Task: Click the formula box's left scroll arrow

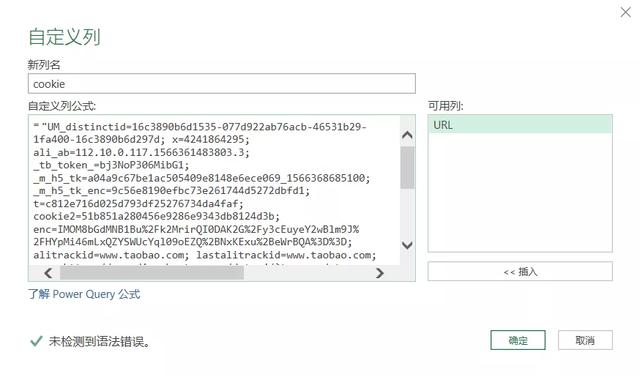Action: tap(48, 273)
